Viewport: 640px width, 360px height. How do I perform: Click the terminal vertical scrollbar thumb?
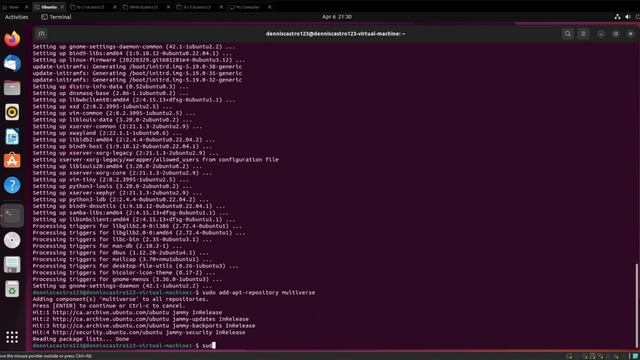[636, 305]
